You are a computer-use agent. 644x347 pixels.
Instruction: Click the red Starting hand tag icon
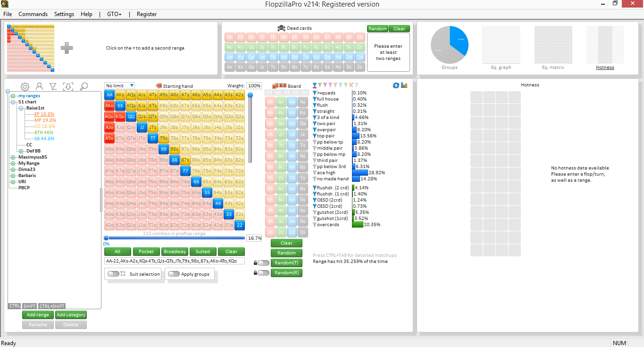[159, 86]
